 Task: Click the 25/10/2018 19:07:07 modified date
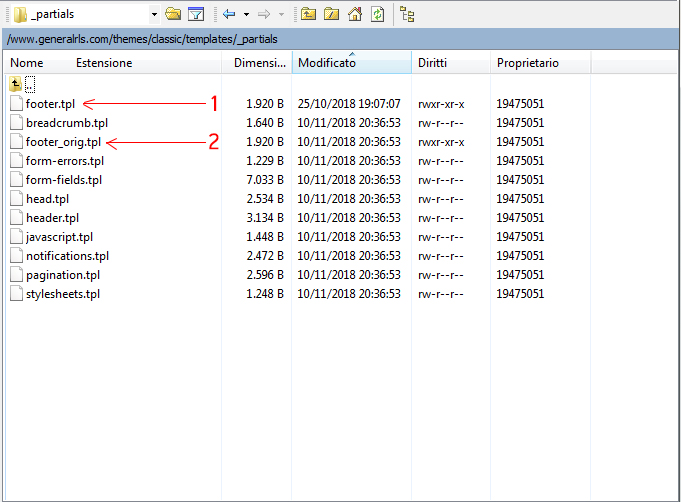tap(349, 104)
